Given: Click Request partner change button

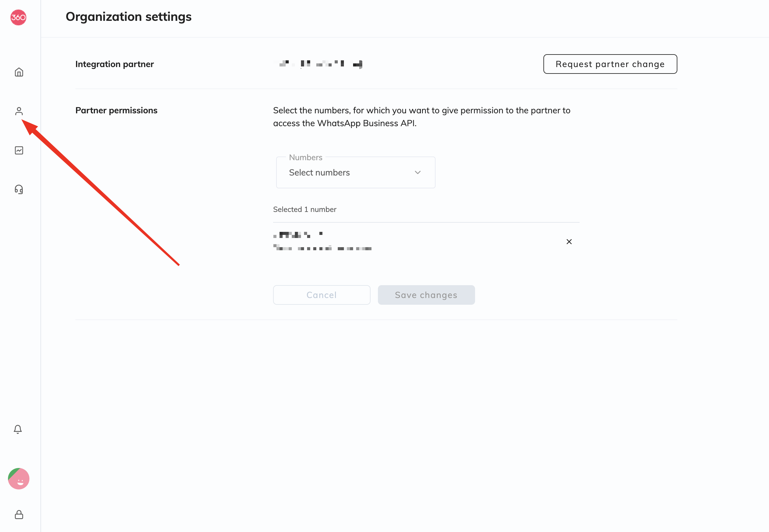Looking at the screenshot, I should pyautogui.click(x=610, y=64).
